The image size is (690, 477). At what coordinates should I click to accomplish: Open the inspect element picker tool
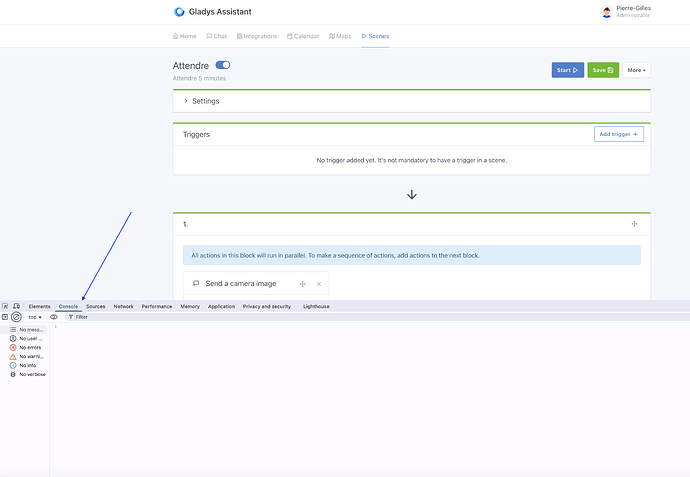click(5, 306)
